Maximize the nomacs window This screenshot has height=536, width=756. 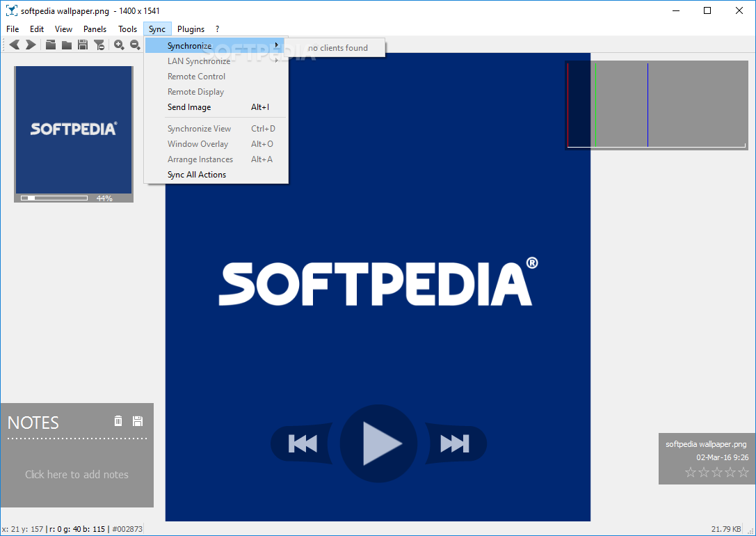(x=707, y=10)
